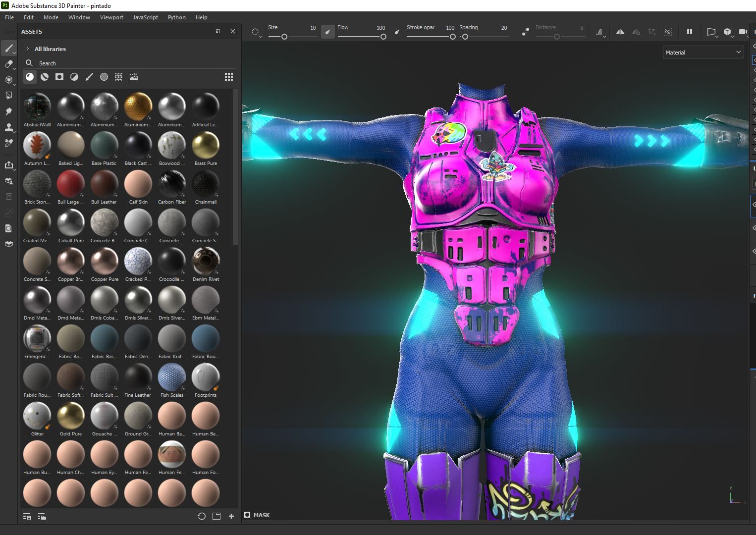Open the Mode menu

(x=51, y=17)
